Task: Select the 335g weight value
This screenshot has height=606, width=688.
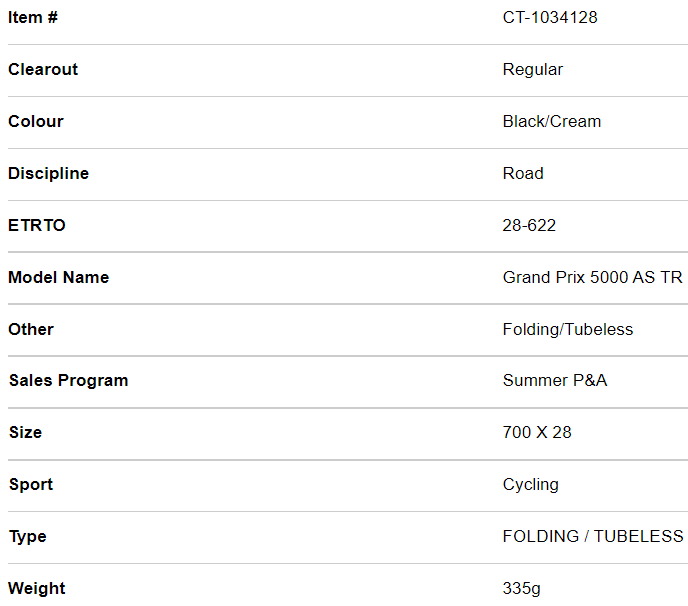Action: pos(522,588)
